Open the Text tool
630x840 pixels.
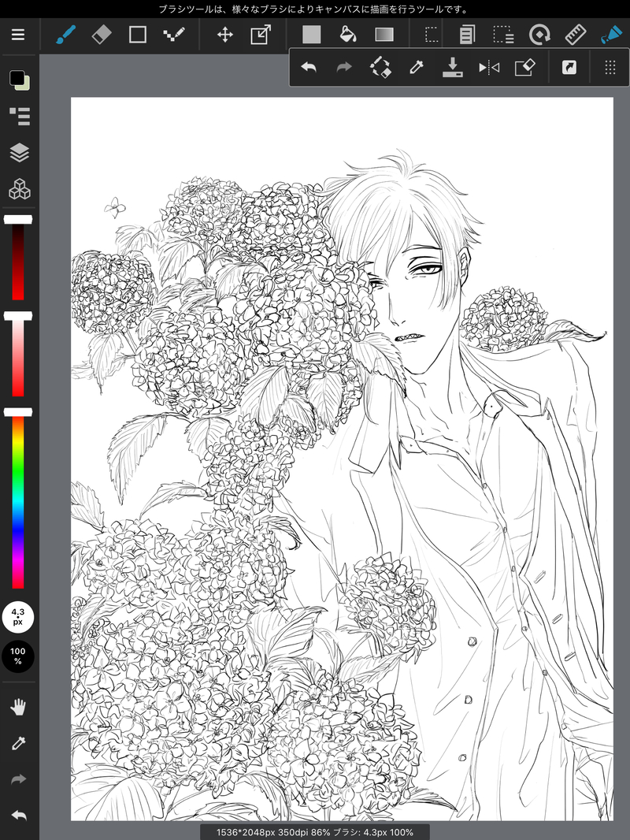pyautogui.click(x=467, y=35)
